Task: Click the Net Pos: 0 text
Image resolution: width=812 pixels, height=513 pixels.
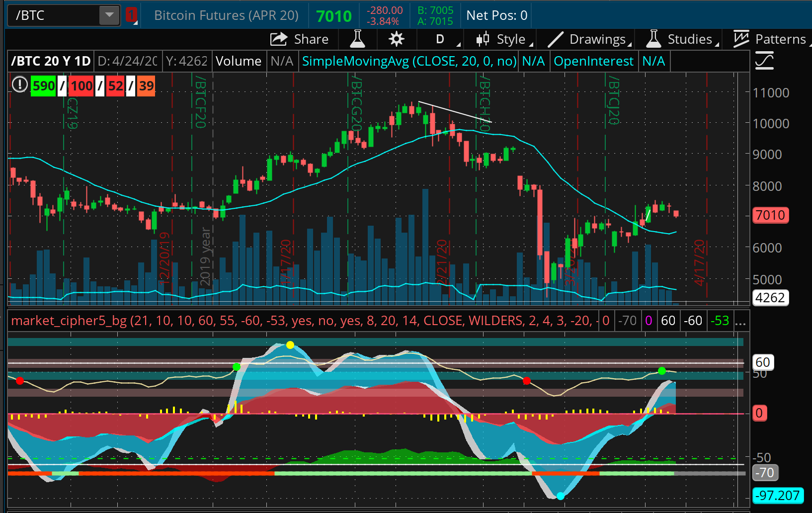Action: click(x=497, y=15)
